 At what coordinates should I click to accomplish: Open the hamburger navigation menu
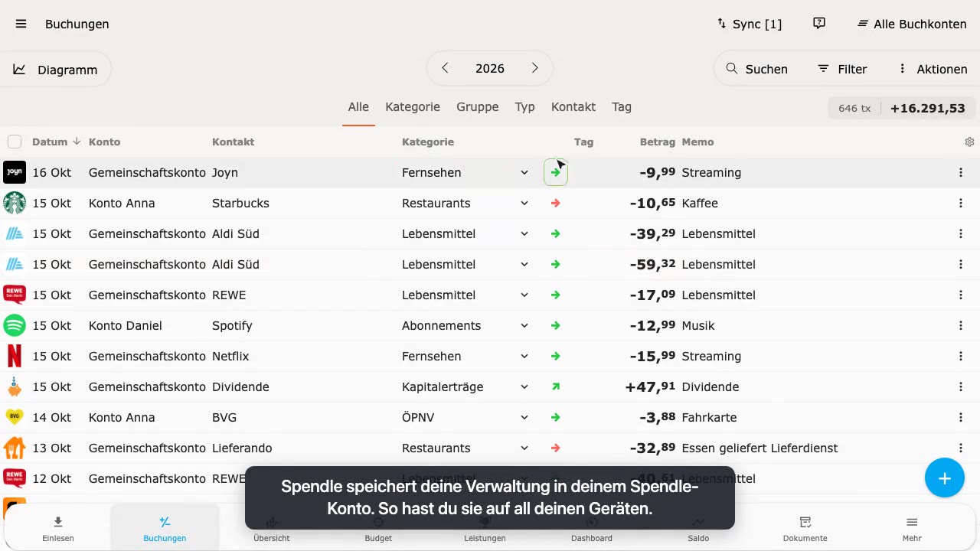(x=21, y=24)
